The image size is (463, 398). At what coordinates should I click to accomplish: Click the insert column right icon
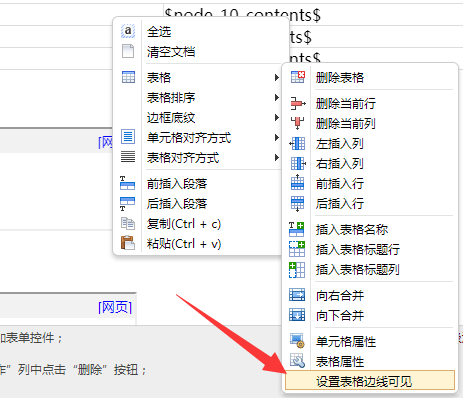coord(298,163)
